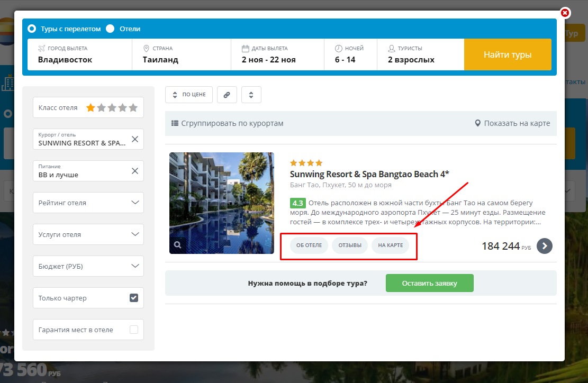The width and height of the screenshot is (588, 383).
Task: Expand the 'Услуги отеля' dropdown
Action: [x=88, y=234]
